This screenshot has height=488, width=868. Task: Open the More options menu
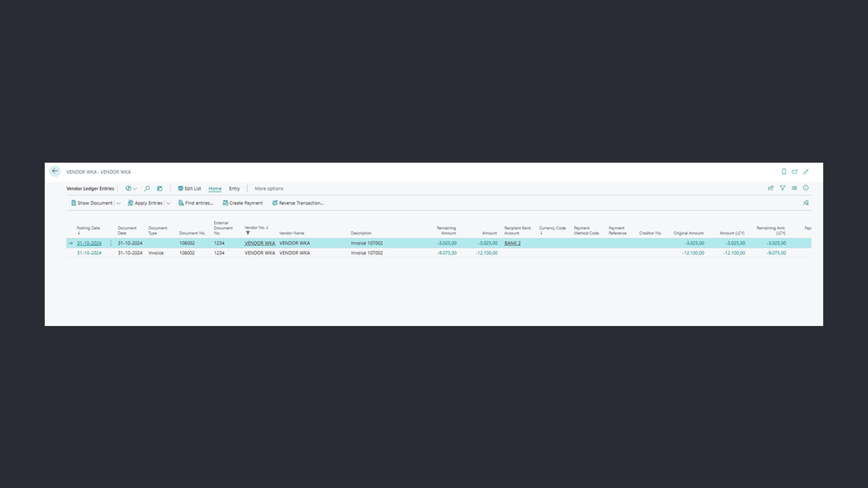click(269, 188)
